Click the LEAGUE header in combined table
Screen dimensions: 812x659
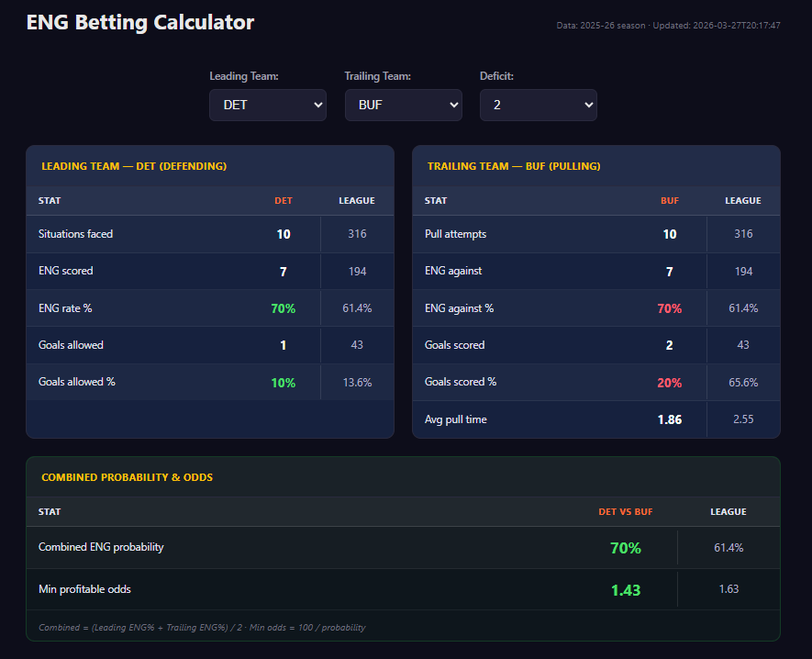pyautogui.click(x=729, y=512)
